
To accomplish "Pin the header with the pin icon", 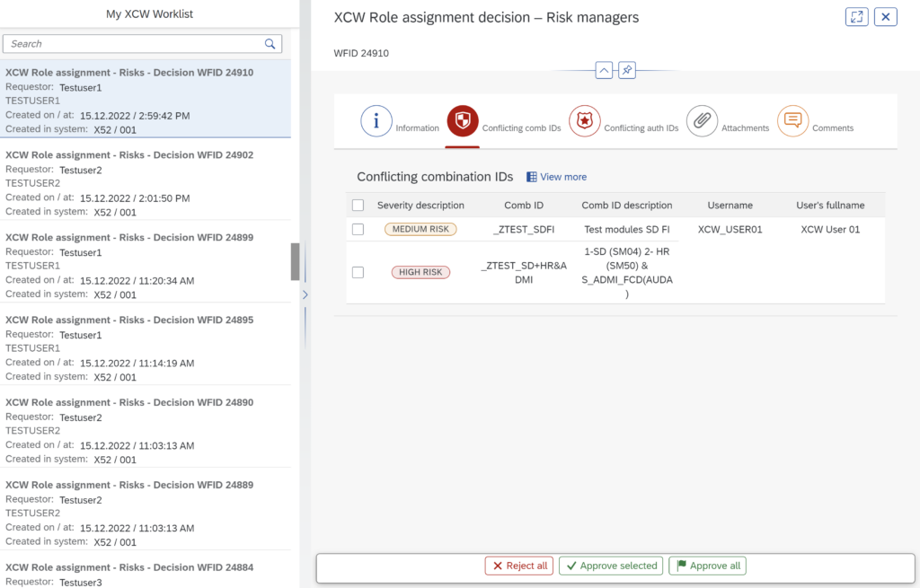I will (x=626, y=70).
